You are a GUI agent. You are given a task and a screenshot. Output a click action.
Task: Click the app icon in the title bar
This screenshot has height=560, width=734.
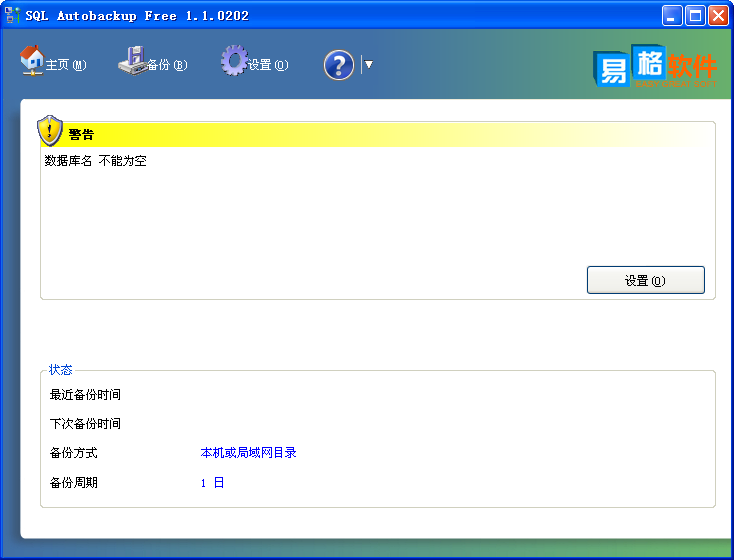pyautogui.click(x=13, y=15)
